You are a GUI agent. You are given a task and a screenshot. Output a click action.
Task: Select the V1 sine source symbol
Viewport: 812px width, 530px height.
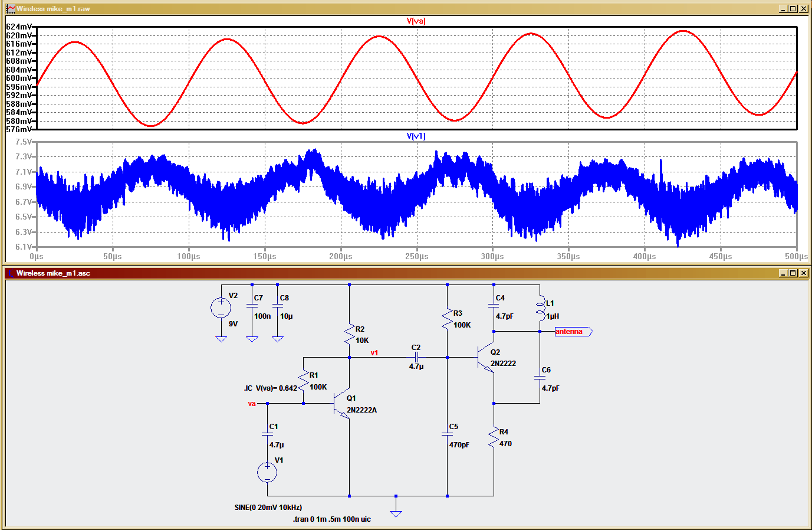[267, 472]
